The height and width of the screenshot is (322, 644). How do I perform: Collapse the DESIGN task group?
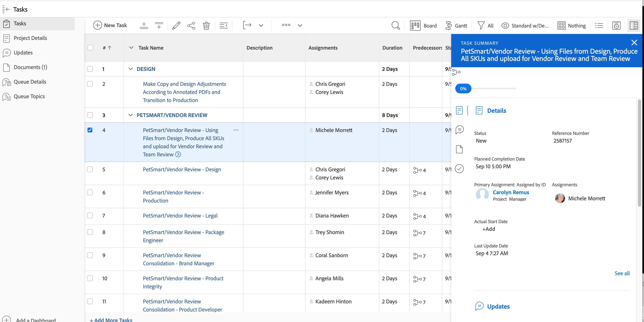tap(130, 69)
